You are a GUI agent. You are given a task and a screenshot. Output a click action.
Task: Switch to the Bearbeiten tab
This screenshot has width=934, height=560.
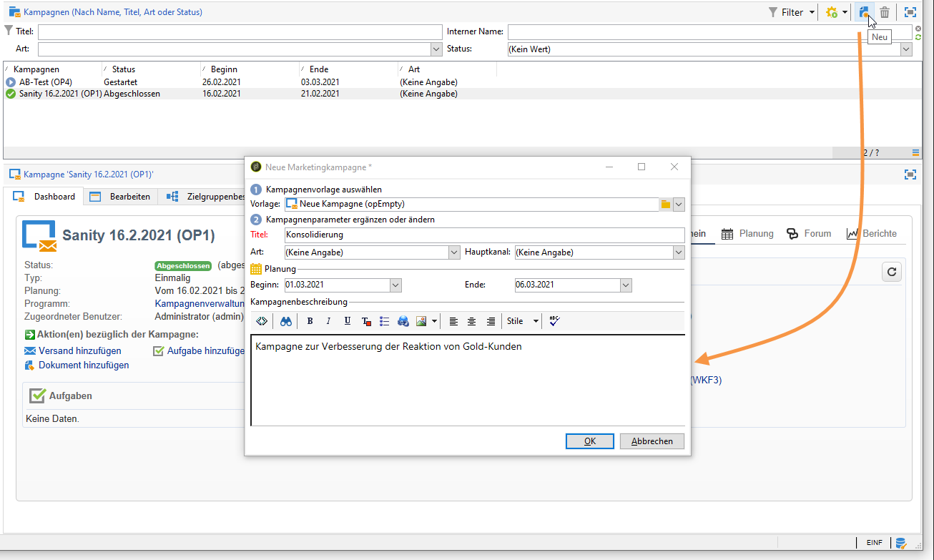click(120, 197)
